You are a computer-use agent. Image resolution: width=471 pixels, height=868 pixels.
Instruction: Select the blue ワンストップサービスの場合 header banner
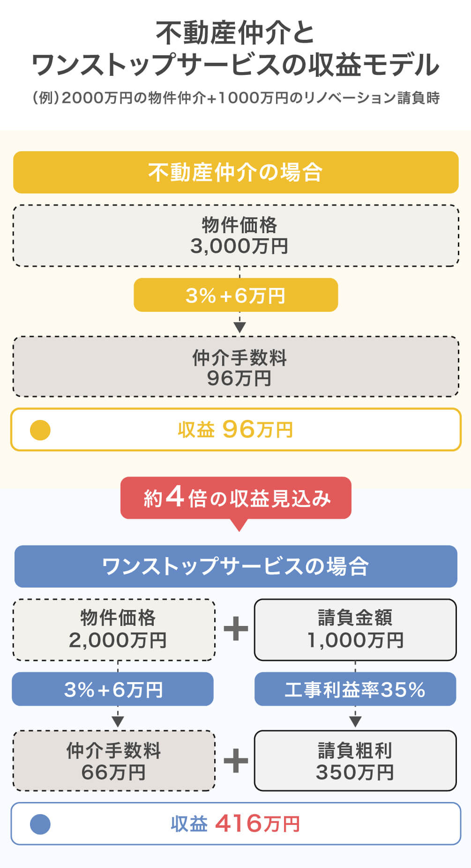(x=236, y=566)
